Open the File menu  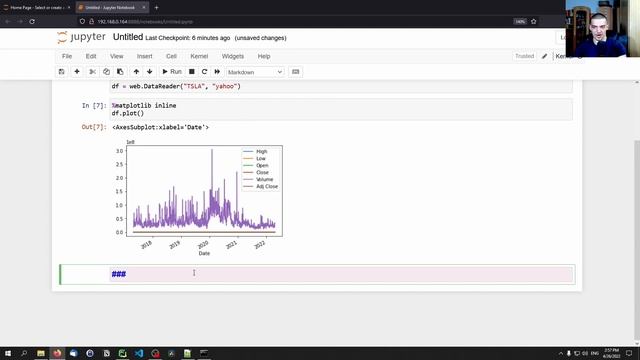point(67,56)
